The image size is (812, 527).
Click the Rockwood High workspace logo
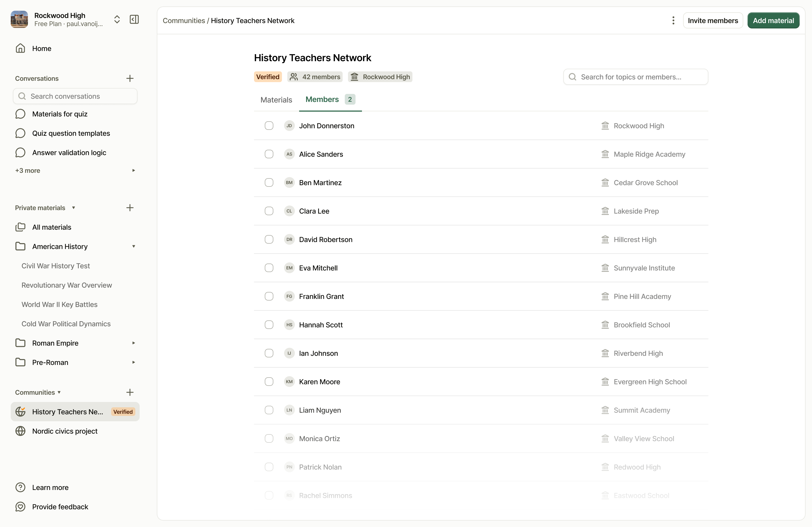(x=19, y=19)
